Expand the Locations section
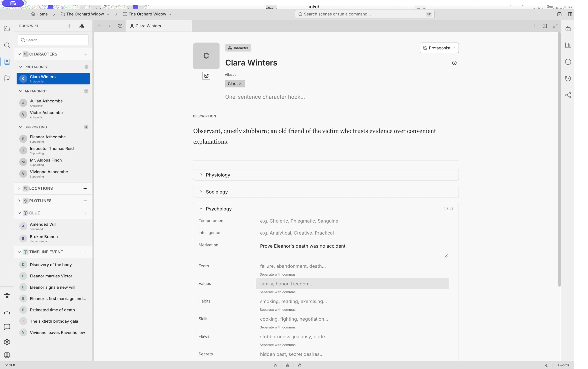Viewport: 588px width, 369px height. 19,188
